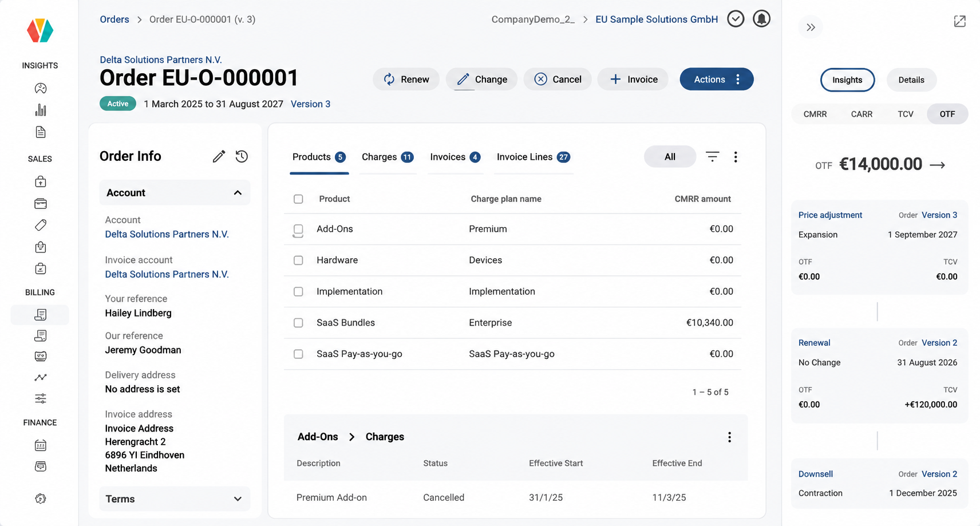
Task: Open the sliders settings icon under Billing
Action: click(x=40, y=398)
